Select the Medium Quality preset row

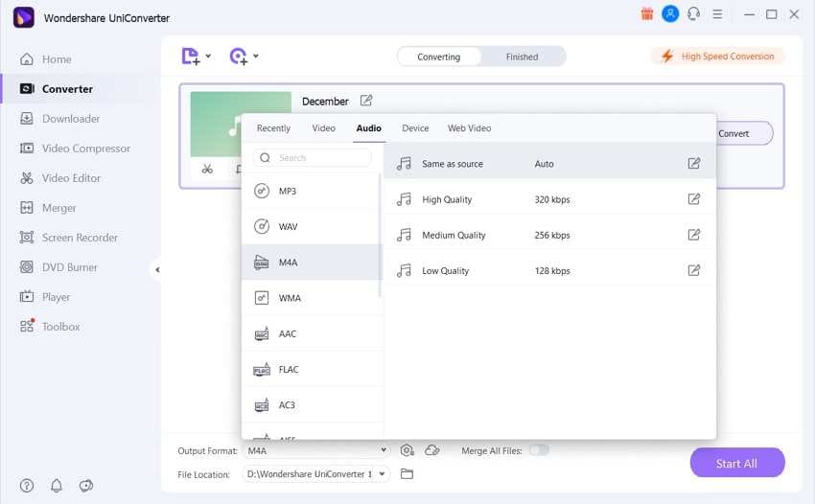coord(549,235)
